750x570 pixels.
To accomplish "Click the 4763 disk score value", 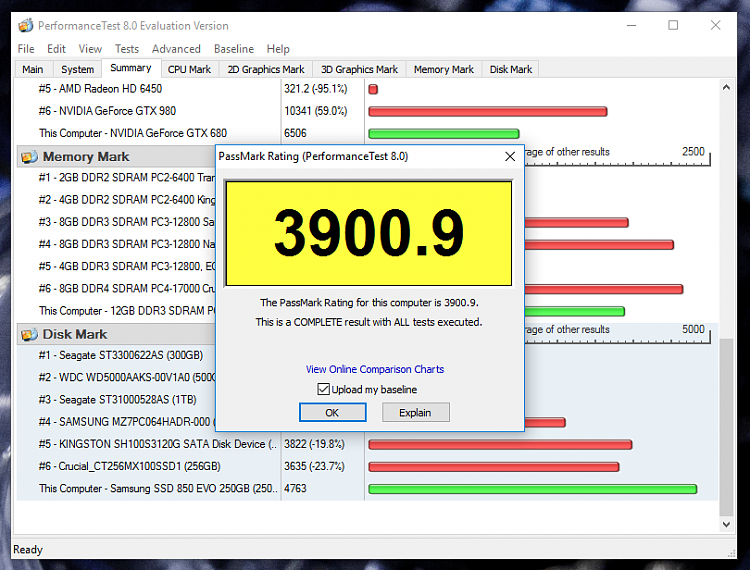I will (x=295, y=489).
